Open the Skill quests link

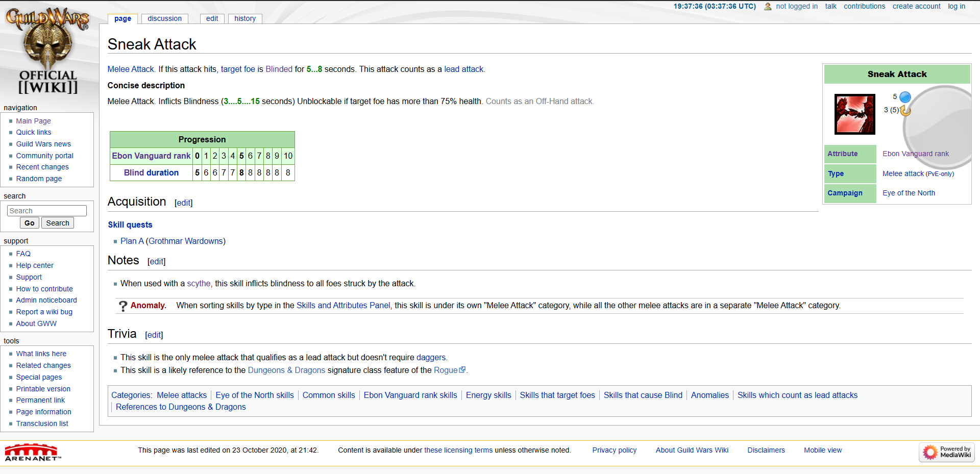tap(130, 224)
